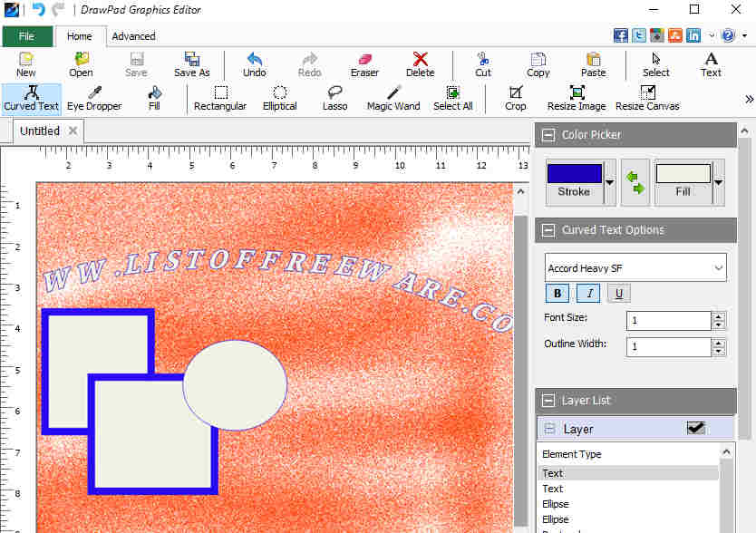Activate the Curved Text tool

[32, 99]
